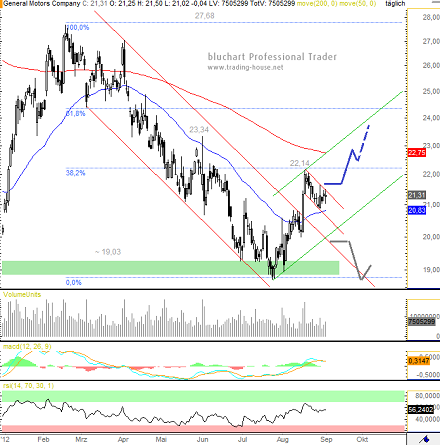
Task: Click the 0,0% Fibonacci level label
Action: pos(73,282)
